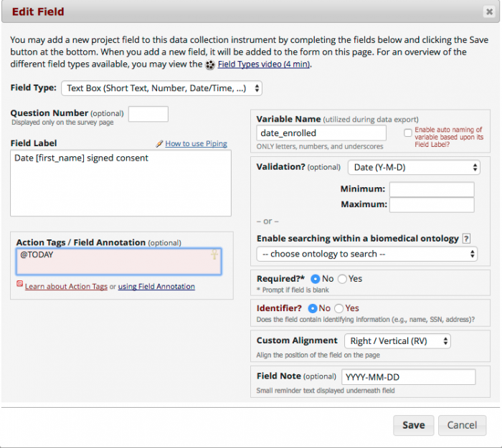502x448 pixels.
Task: Open the Field Type dropdown
Action: 161,88
